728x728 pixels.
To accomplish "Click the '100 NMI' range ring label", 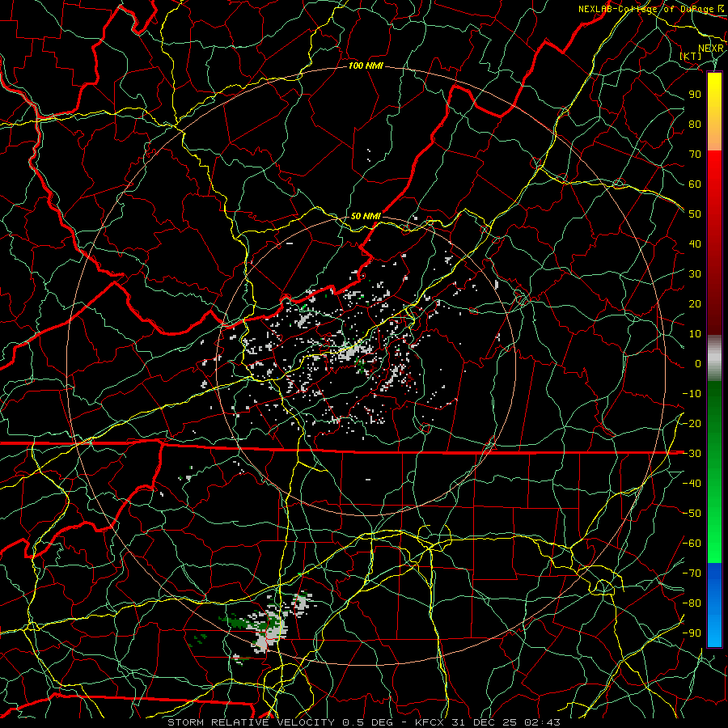I will [366, 66].
